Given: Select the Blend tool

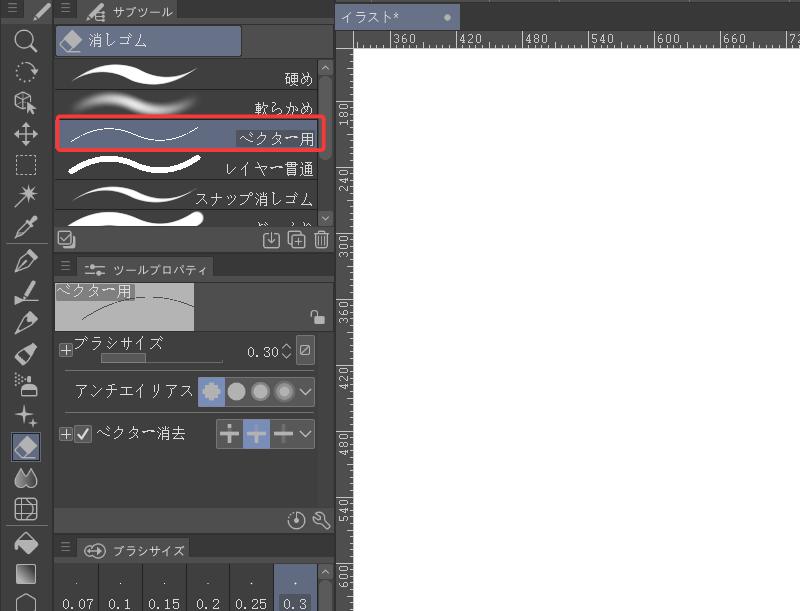Looking at the screenshot, I should pyautogui.click(x=25, y=479).
